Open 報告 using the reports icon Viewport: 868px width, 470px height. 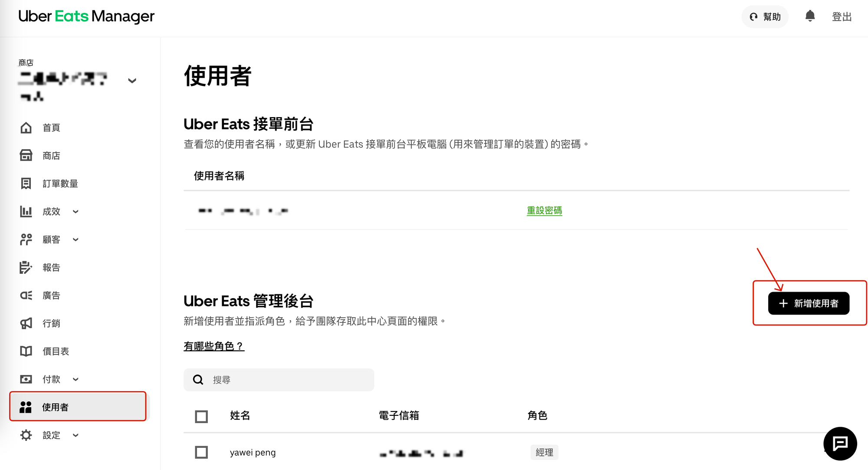[26, 267]
